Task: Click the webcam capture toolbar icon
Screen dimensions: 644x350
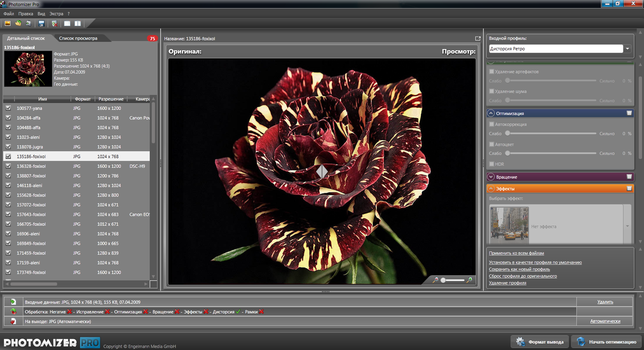Action: 29,23
